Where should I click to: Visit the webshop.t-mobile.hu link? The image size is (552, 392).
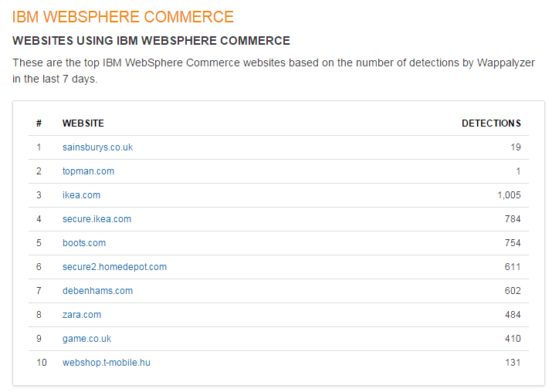(107, 363)
